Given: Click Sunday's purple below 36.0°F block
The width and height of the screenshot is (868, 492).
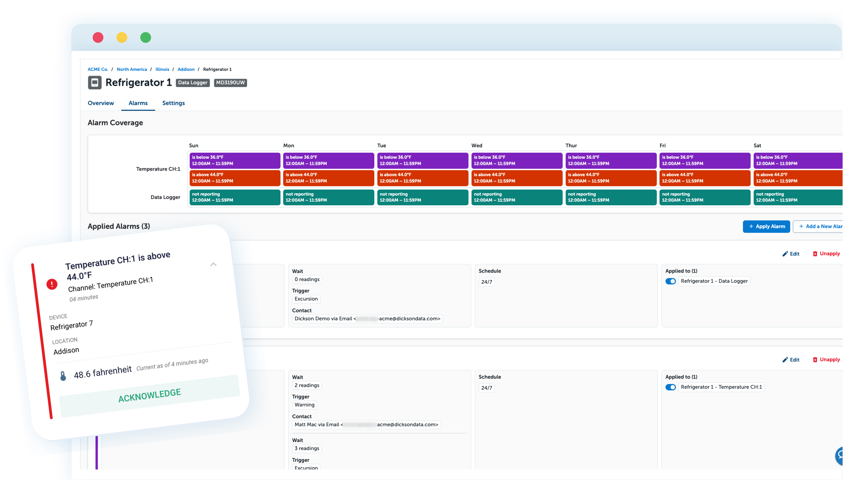Looking at the screenshot, I should coord(234,160).
